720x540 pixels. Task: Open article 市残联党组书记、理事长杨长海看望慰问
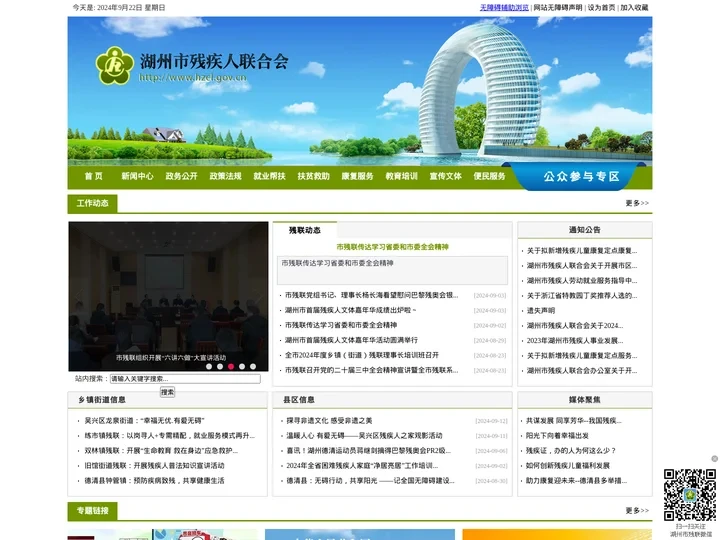tap(371, 295)
